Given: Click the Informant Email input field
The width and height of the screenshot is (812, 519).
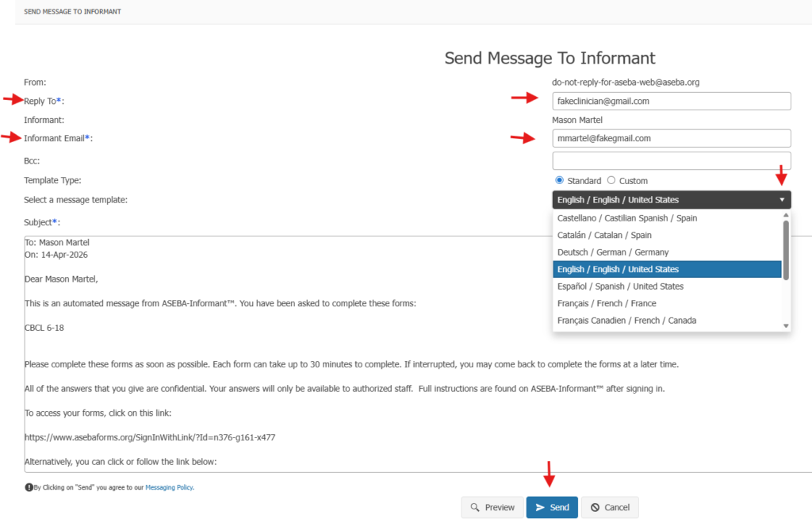Looking at the screenshot, I should (x=671, y=138).
